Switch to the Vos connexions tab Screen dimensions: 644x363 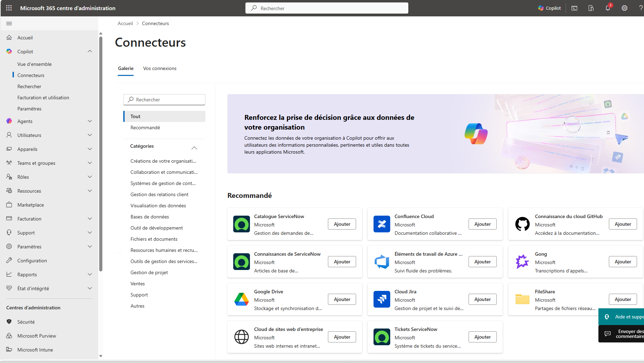coord(160,69)
